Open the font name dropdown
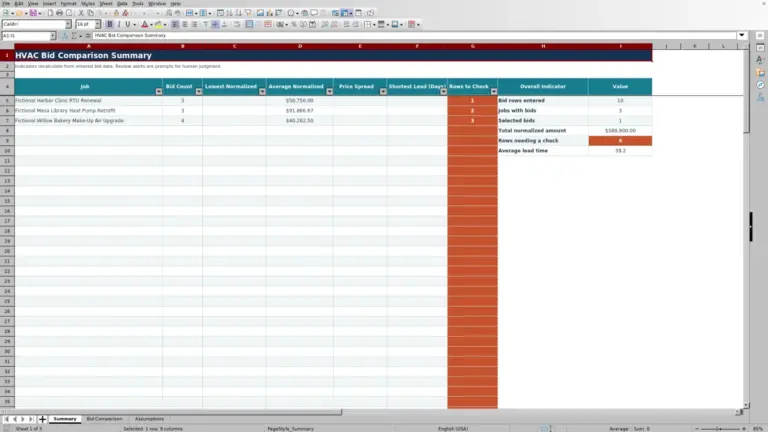The width and height of the screenshot is (768, 432). coord(68,24)
